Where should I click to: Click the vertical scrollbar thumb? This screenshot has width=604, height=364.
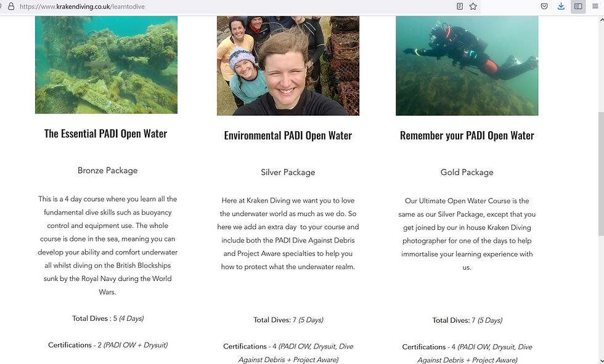(x=601, y=173)
